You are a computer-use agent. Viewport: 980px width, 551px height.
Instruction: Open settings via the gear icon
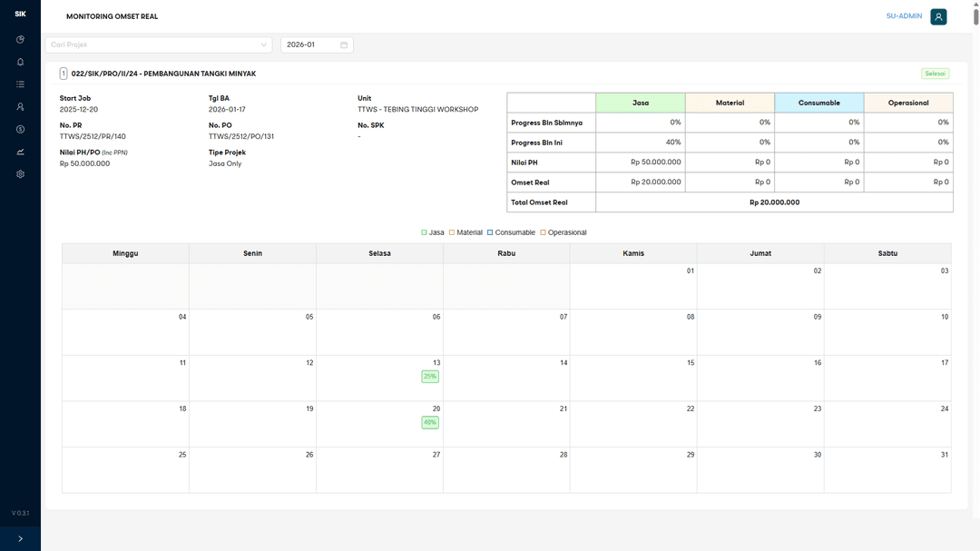tap(20, 174)
